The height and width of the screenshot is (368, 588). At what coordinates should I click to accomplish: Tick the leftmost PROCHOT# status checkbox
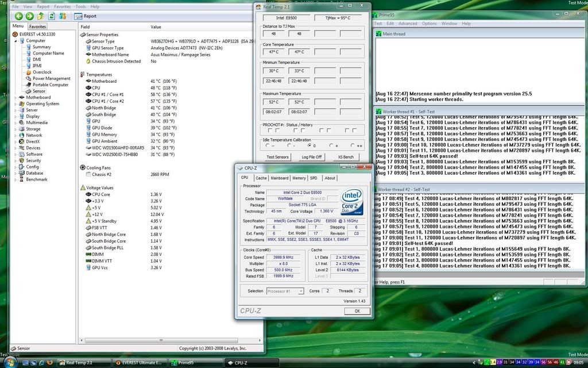(270, 131)
